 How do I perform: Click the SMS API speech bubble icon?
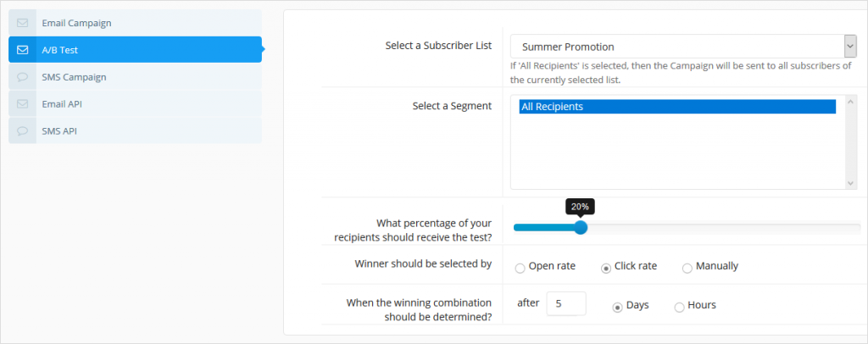click(x=22, y=131)
